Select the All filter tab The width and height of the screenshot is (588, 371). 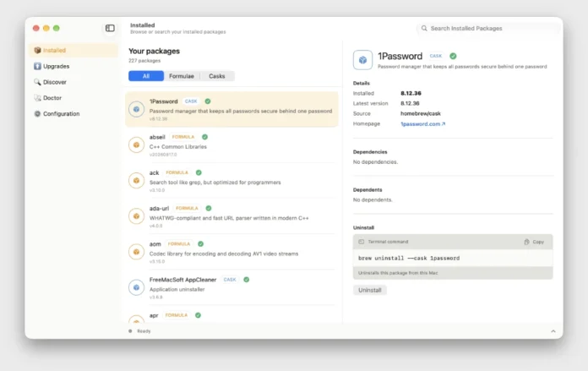tap(146, 76)
